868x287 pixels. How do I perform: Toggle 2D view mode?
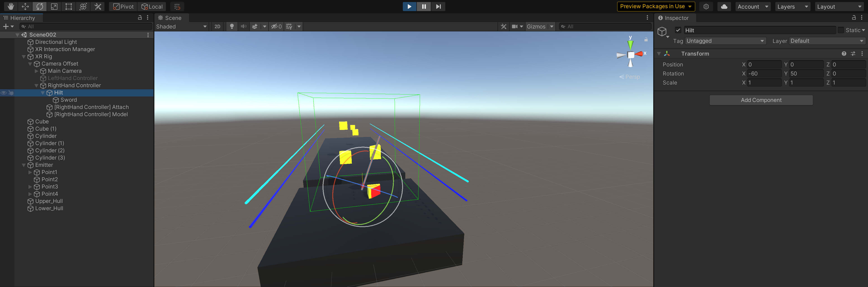tap(217, 26)
